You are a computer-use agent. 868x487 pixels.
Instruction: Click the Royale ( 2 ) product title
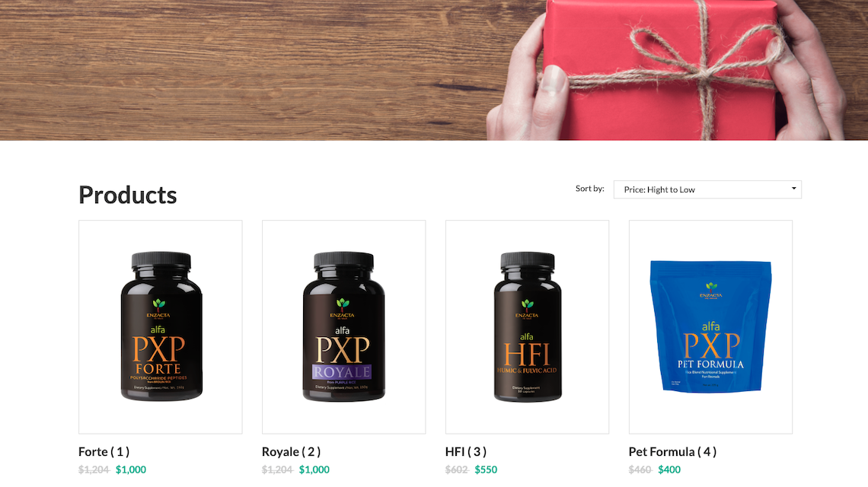291,451
